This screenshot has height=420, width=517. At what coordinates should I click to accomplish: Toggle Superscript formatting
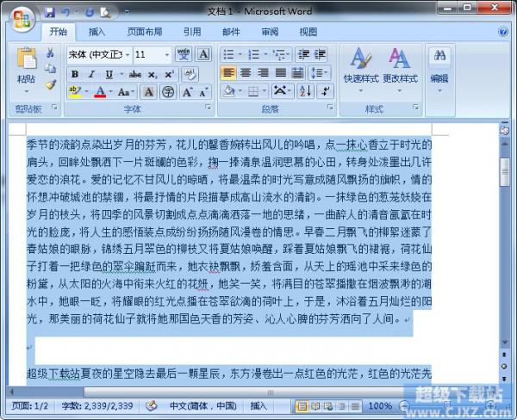click(169, 74)
